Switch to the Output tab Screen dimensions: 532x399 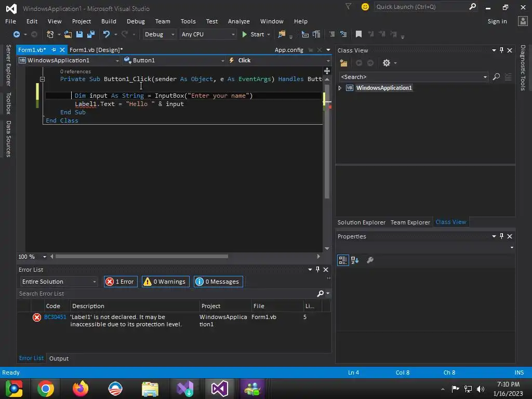coord(59,358)
